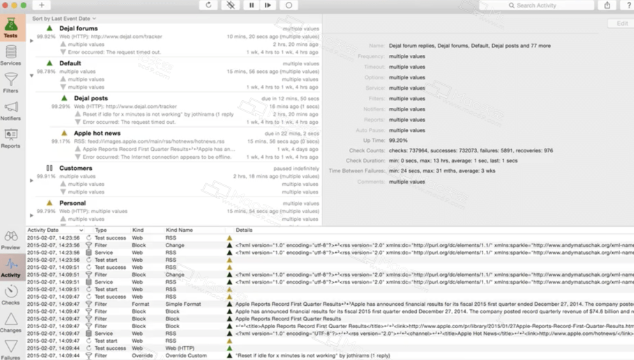Click Apple hot news RSS feed URL
Image resolution: width=634 pixels, height=360 pixels.
(x=149, y=141)
